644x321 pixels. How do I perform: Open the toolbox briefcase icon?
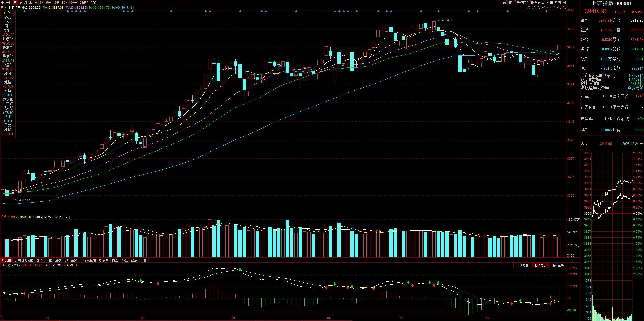(544, 8)
